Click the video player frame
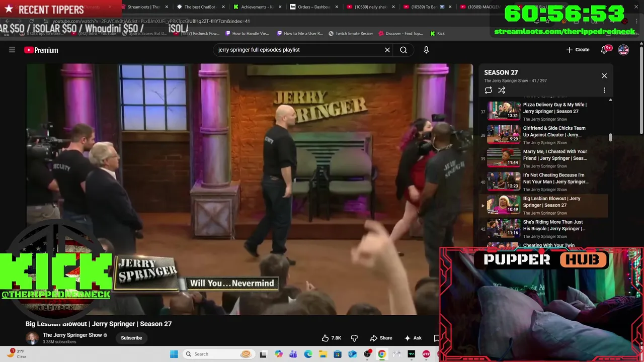Screen dimensions: 644x362 (x=250, y=189)
